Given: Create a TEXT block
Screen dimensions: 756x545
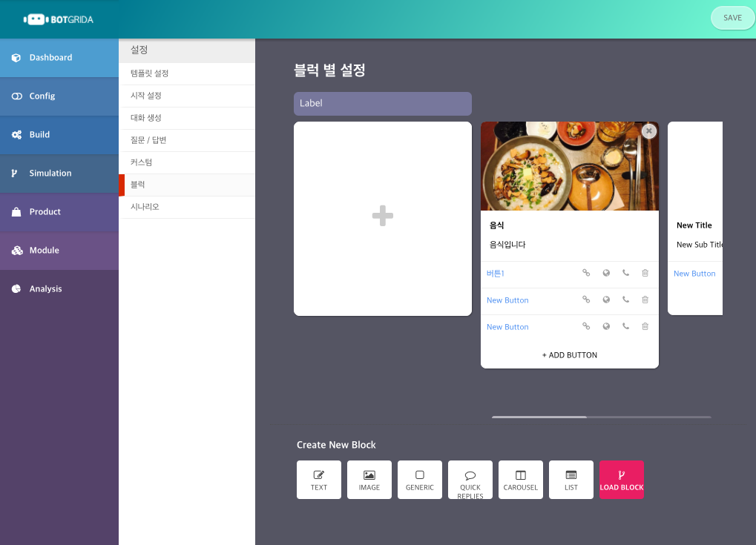Looking at the screenshot, I should (x=318, y=480).
